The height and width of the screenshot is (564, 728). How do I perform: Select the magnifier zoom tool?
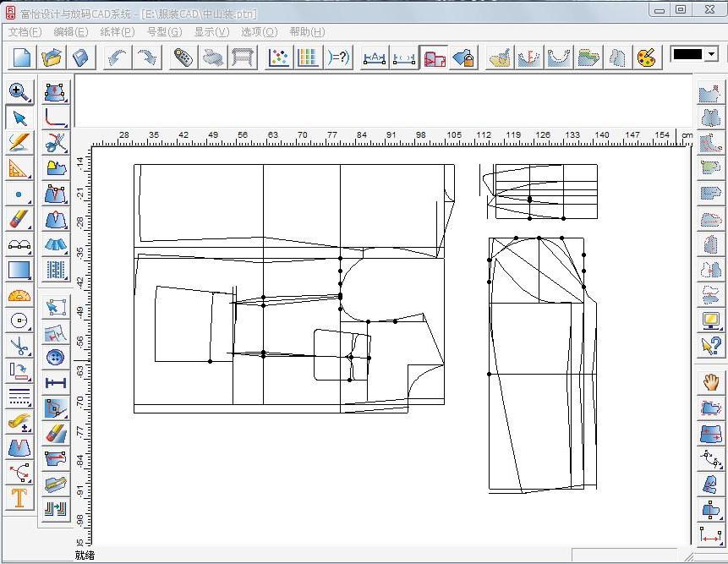click(19, 91)
